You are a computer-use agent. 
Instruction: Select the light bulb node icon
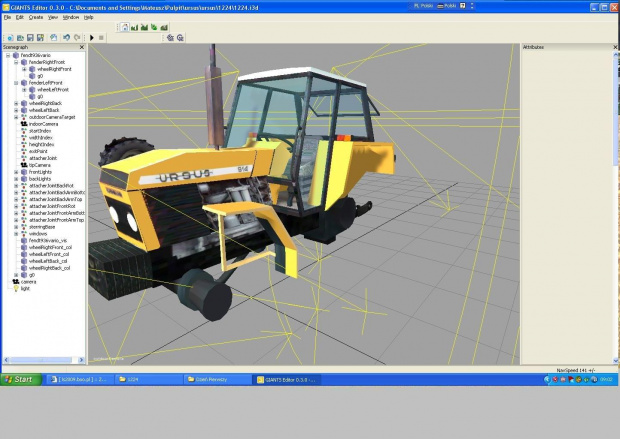[16, 289]
